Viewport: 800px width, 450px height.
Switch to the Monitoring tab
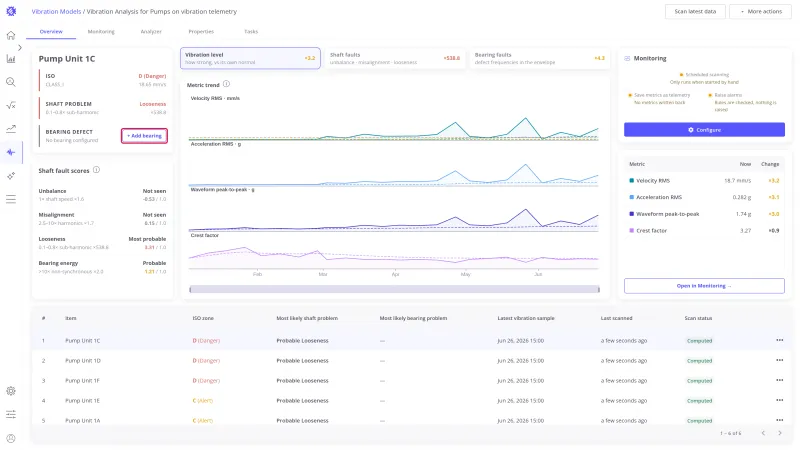click(101, 32)
